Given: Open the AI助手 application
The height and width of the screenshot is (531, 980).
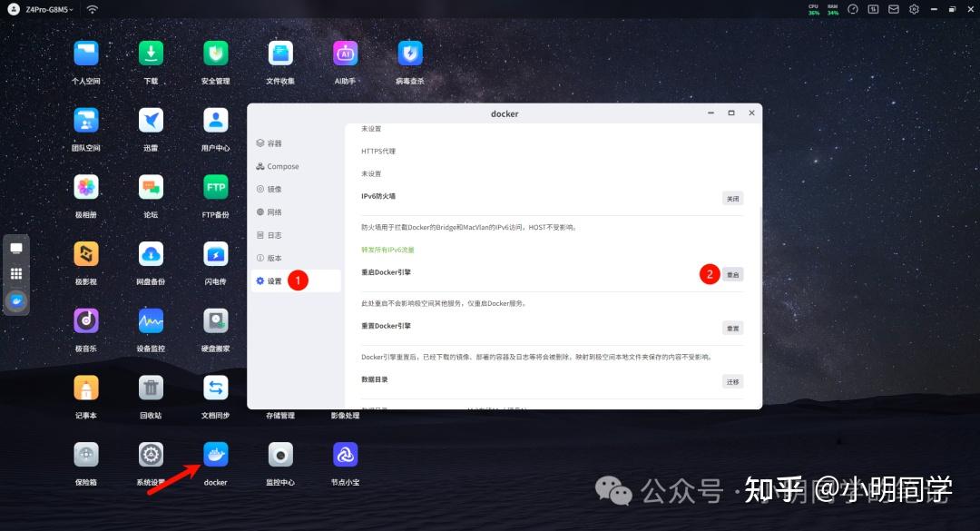Looking at the screenshot, I should 345,54.
